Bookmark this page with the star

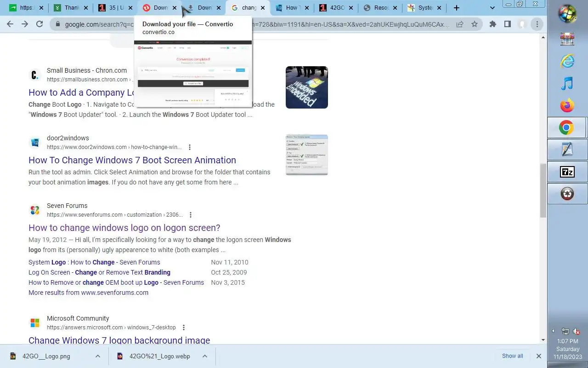coord(475,24)
